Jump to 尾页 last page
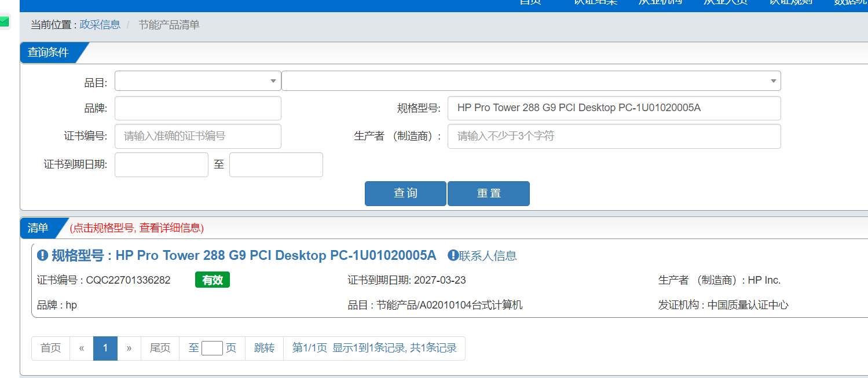Viewport: 868px width, 378px height. coord(160,348)
